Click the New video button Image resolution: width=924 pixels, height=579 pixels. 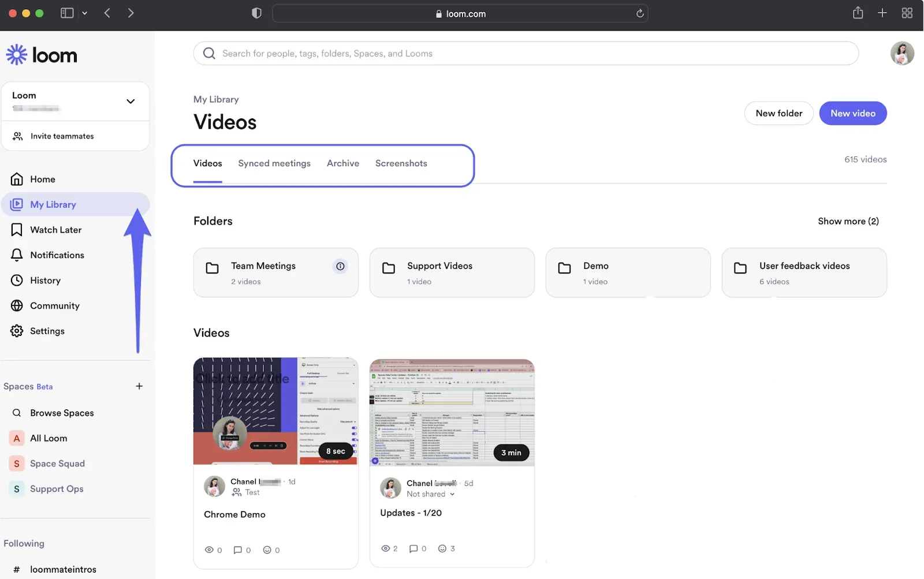[x=853, y=113]
